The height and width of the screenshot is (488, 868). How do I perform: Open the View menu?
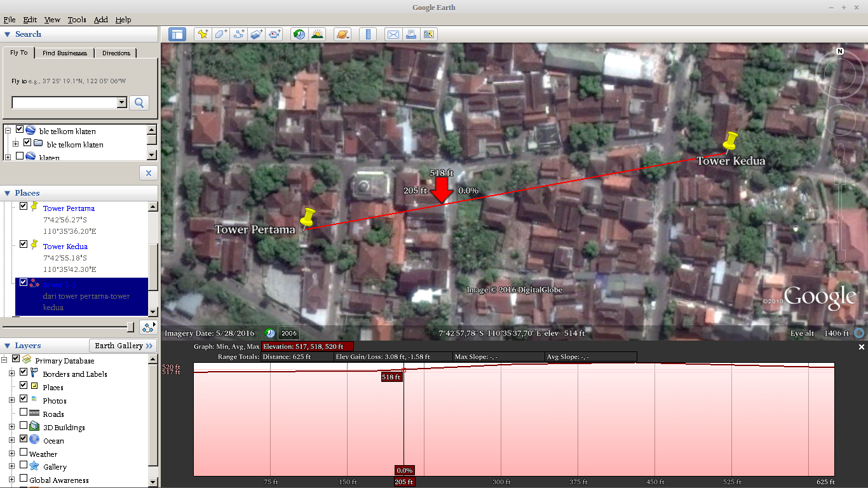click(52, 20)
